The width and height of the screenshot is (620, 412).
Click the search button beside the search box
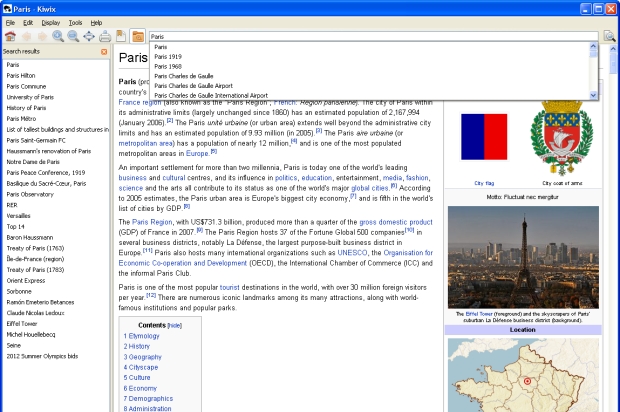(609, 36)
